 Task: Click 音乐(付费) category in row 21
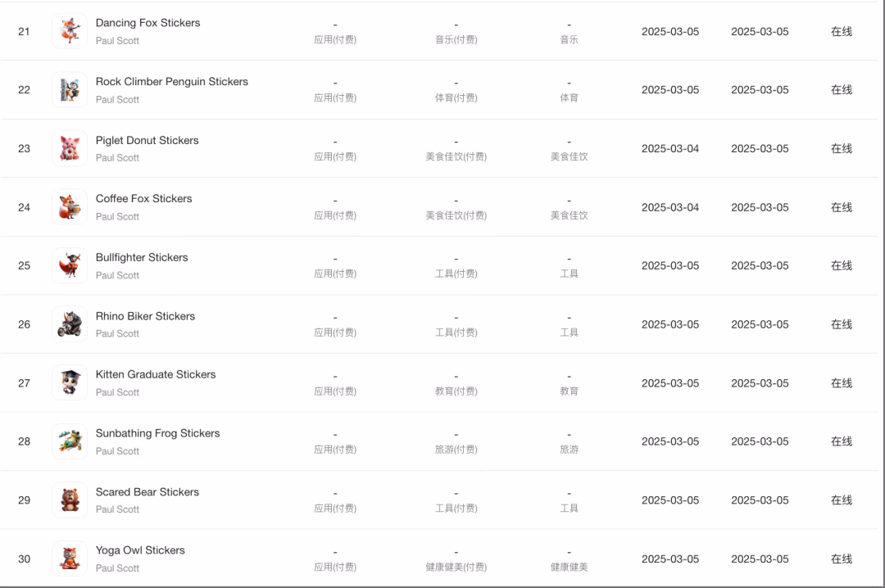456,39
